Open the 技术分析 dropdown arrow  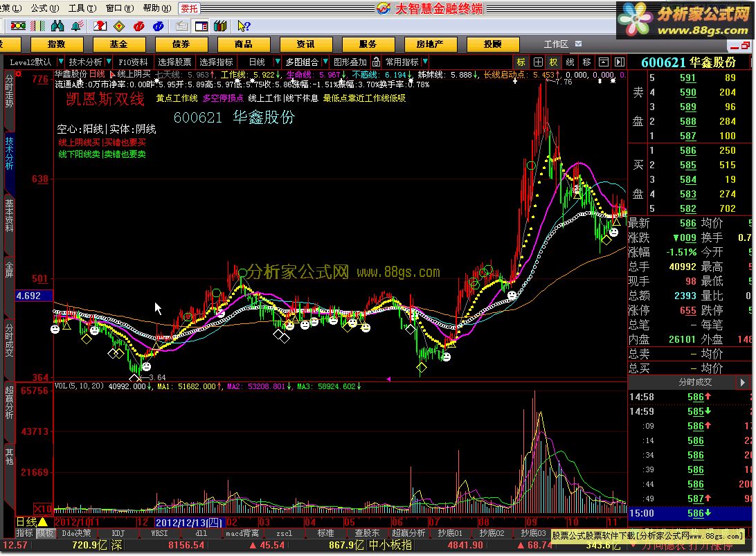109,62
